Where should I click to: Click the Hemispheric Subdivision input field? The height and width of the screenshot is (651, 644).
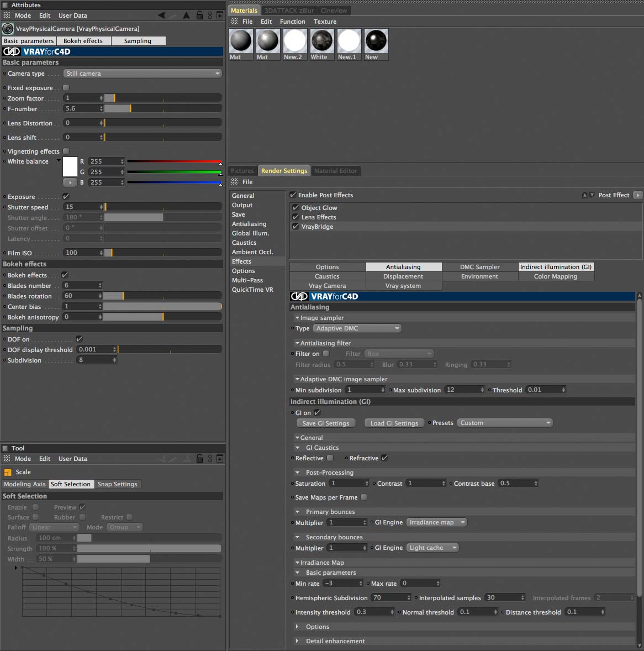pyautogui.click(x=391, y=598)
